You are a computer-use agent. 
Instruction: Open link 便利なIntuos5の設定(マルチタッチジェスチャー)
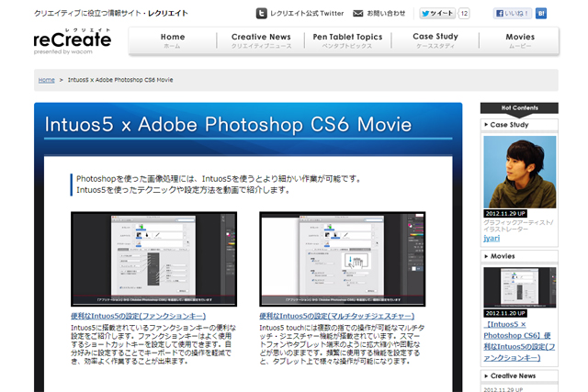(337, 316)
